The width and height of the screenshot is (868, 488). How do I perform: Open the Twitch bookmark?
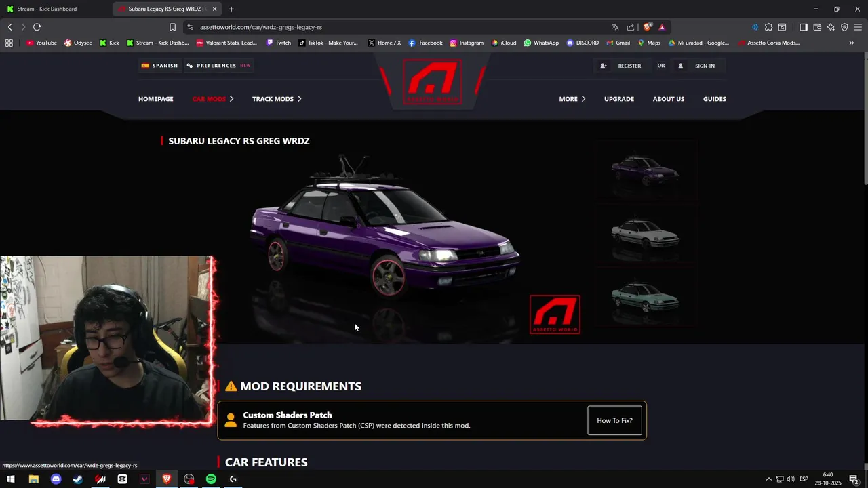pos(279,43)
